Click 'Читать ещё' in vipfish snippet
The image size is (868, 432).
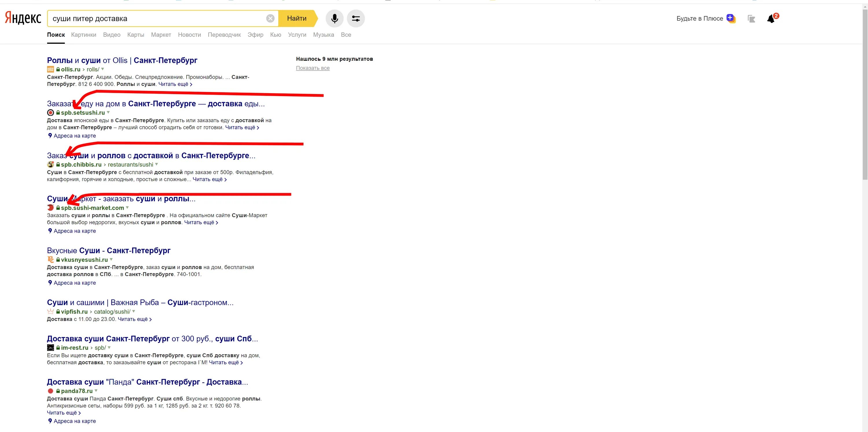[x=135, y=319]
